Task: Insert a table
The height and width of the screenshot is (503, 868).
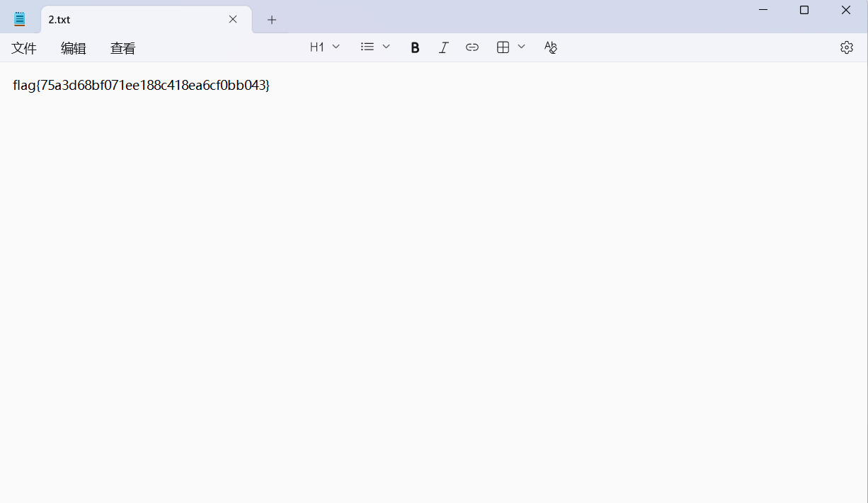Action: point(503,47)
